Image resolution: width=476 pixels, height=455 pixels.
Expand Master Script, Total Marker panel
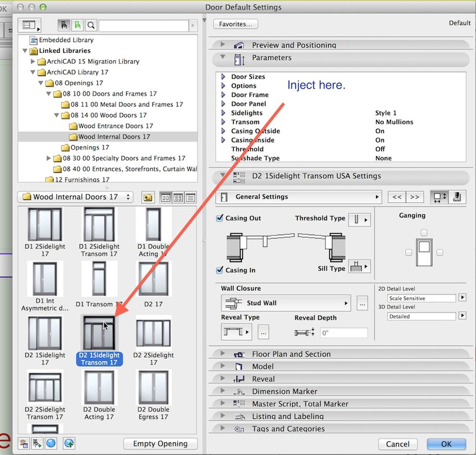pyautogui.click(x=223, y=403)
